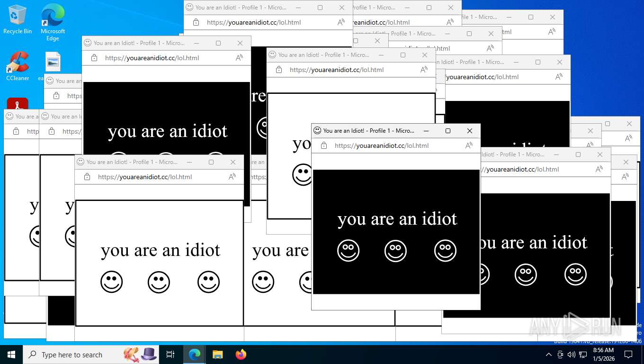Click the left smiley in the lower-left white page
This screenshot has width=644, height=364.
(112, 282)
